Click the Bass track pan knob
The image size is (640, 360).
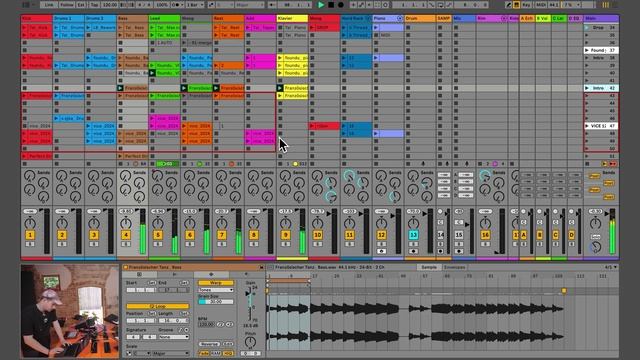[x=126, y=223]
